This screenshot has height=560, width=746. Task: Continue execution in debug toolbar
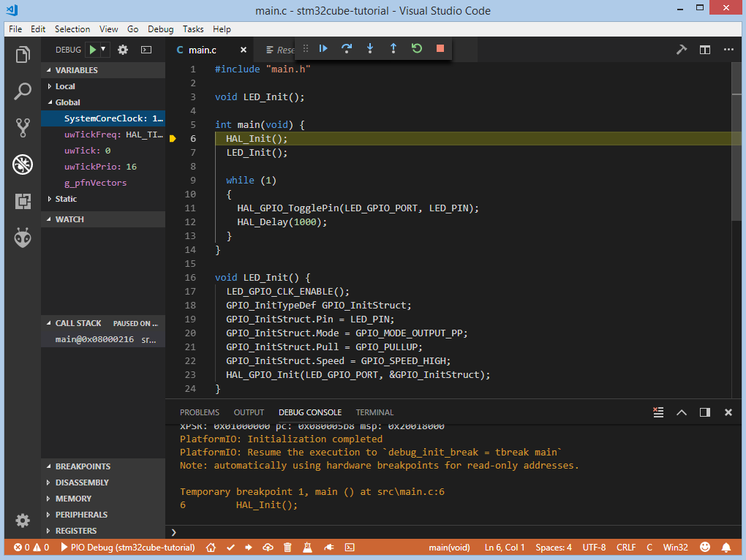click(x=323, y=48)
